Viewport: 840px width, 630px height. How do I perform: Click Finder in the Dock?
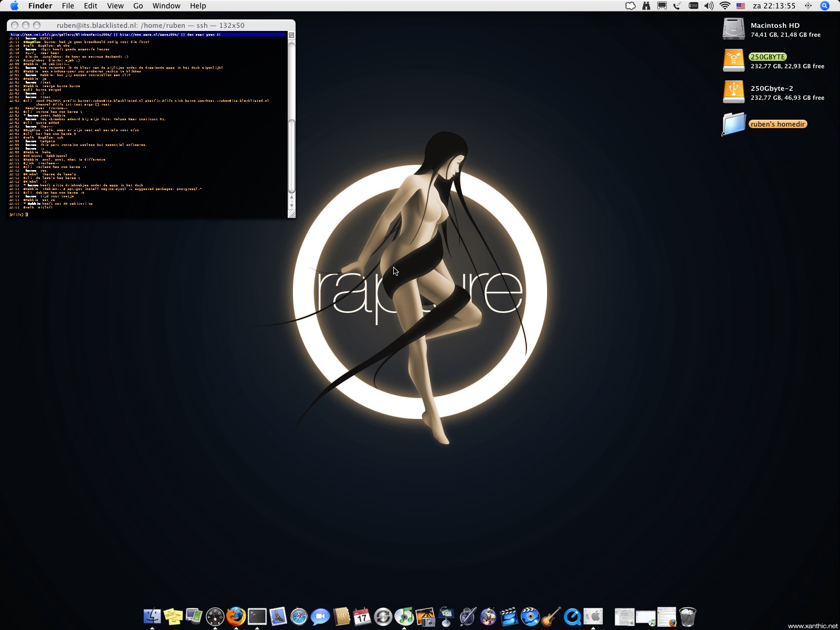click(152, 616)
